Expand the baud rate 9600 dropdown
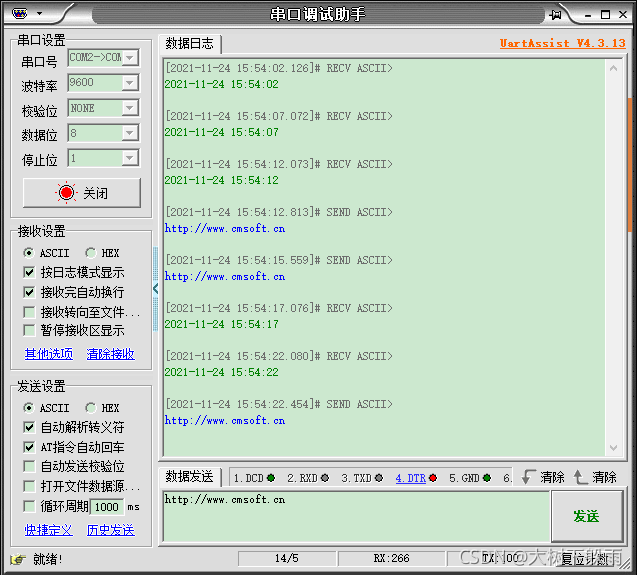The height and width of the screenshot is (575, 637). (130, 83)
